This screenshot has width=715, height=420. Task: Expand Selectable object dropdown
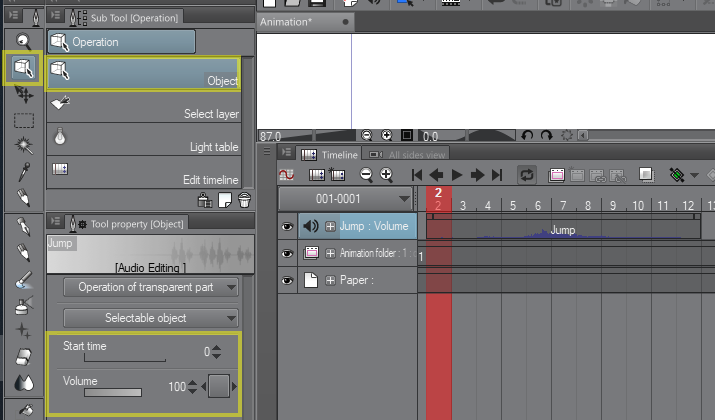[150, 318]
